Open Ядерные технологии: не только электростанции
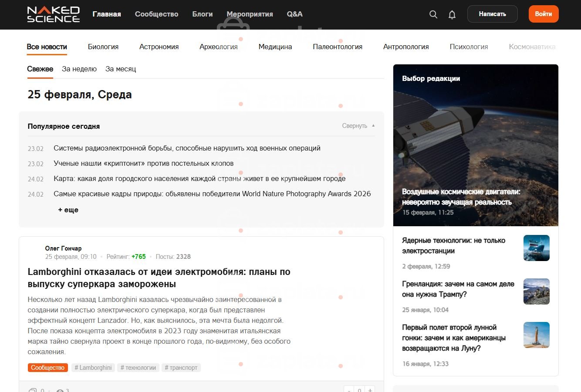 pyautogui.click(x=454, y=246)
